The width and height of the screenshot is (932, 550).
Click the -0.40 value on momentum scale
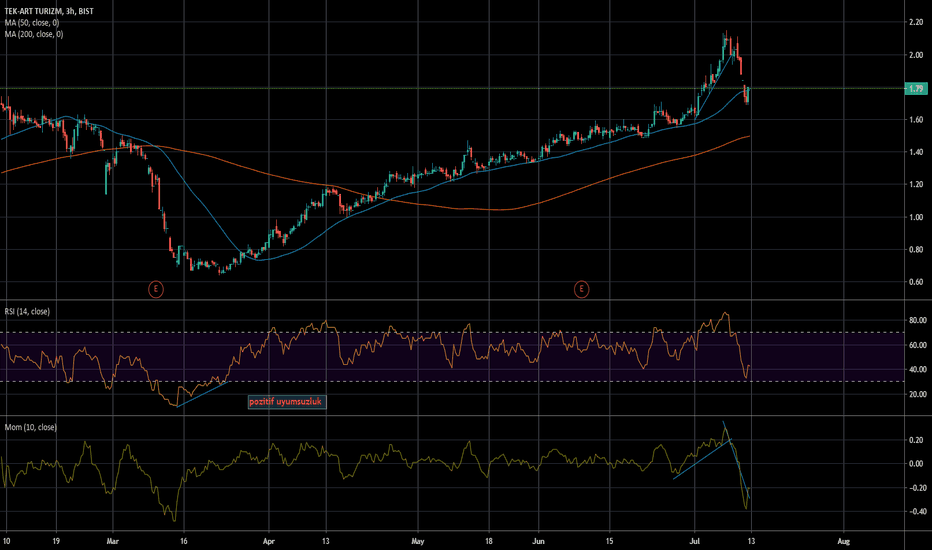pyautogui.click(x=917, y=511)
